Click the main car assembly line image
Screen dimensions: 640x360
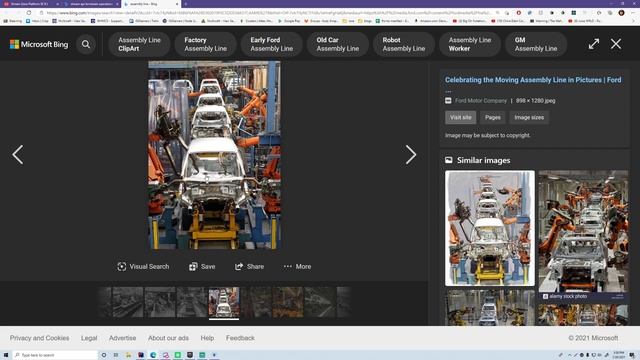point(214,155)
